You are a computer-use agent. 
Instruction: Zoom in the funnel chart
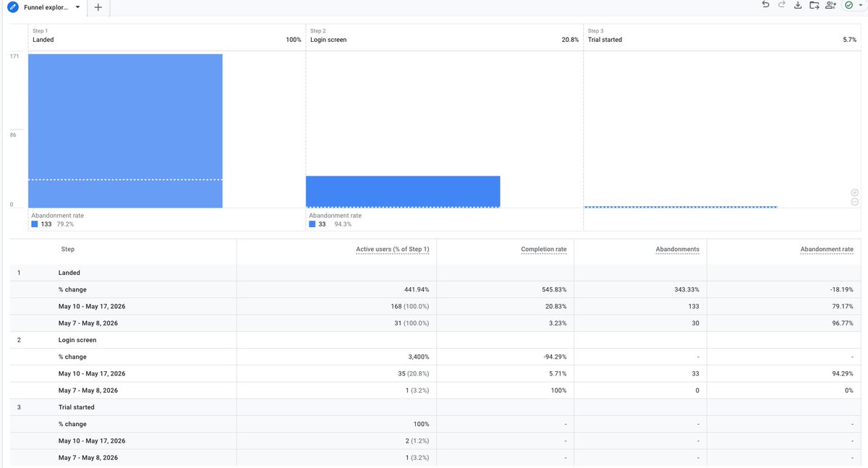point(855,192)
